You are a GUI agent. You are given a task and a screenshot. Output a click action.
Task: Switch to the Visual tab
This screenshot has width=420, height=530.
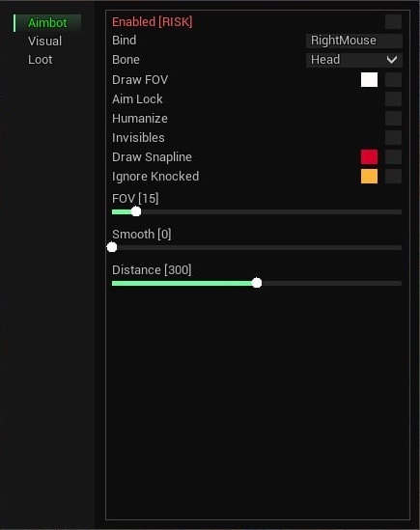(44, 42)
